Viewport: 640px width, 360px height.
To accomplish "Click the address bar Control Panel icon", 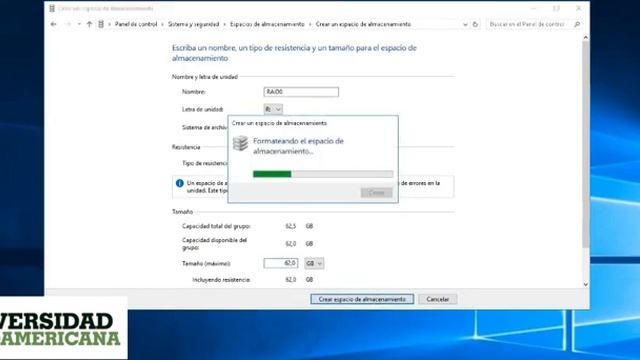I will click(x=101, y=24).
